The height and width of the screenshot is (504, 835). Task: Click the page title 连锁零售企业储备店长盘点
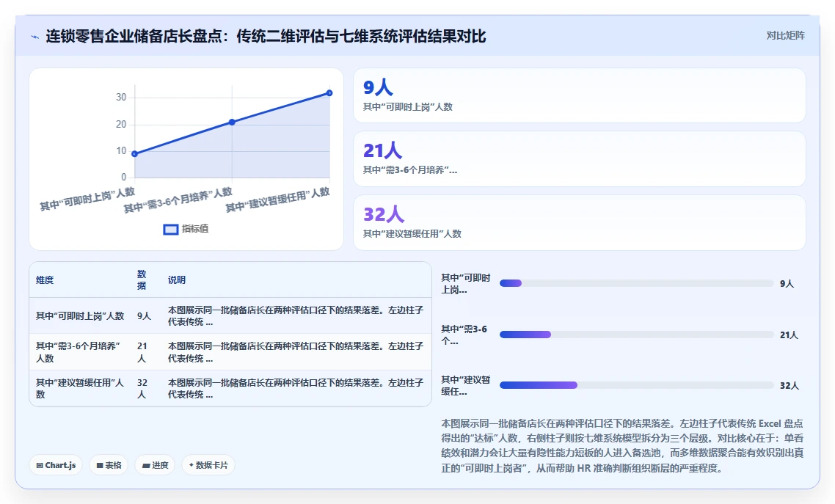[x=266, y=36]
